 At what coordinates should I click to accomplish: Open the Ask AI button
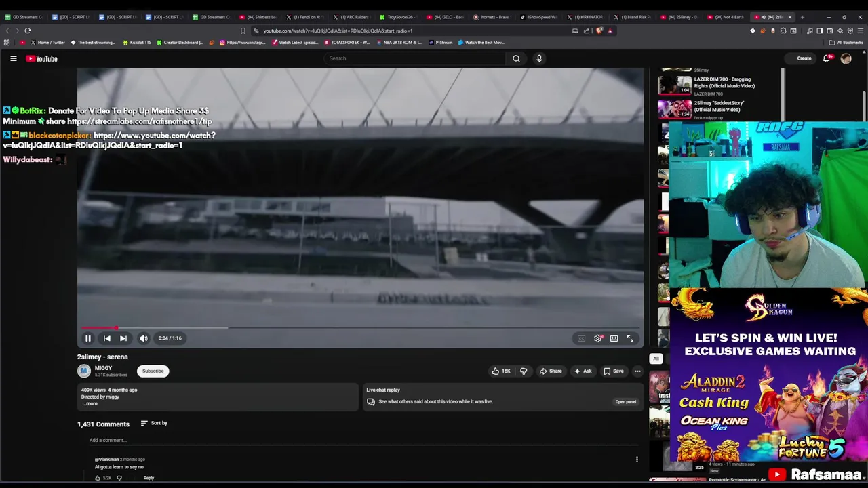point(583,371)
